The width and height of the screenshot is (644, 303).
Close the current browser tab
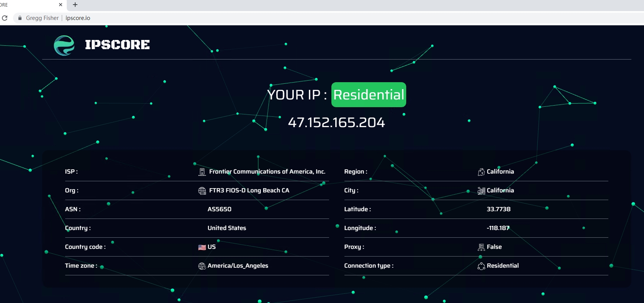[x=61, y=5]
